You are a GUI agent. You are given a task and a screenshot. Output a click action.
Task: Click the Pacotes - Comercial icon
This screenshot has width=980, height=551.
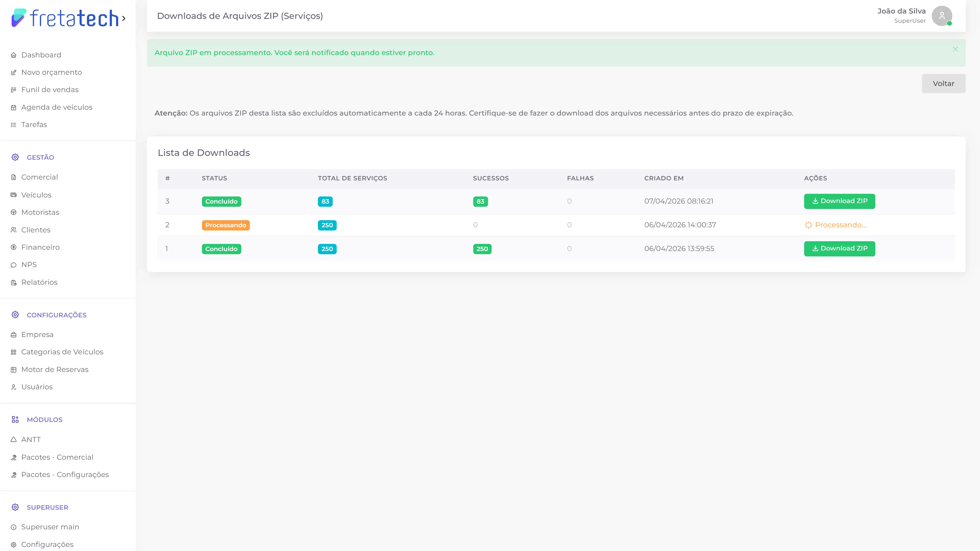(x=14, y=457)
